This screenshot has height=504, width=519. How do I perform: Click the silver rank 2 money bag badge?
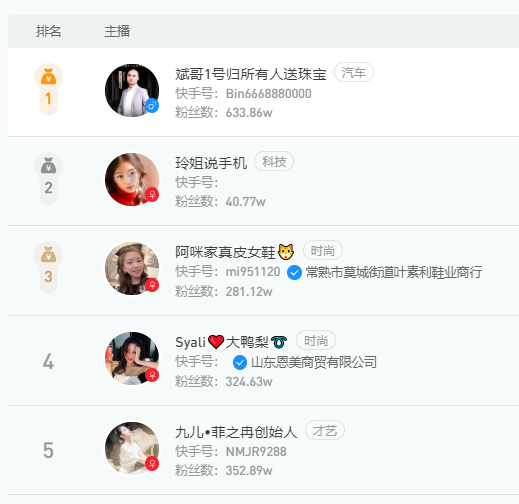(x=48, y=179)
